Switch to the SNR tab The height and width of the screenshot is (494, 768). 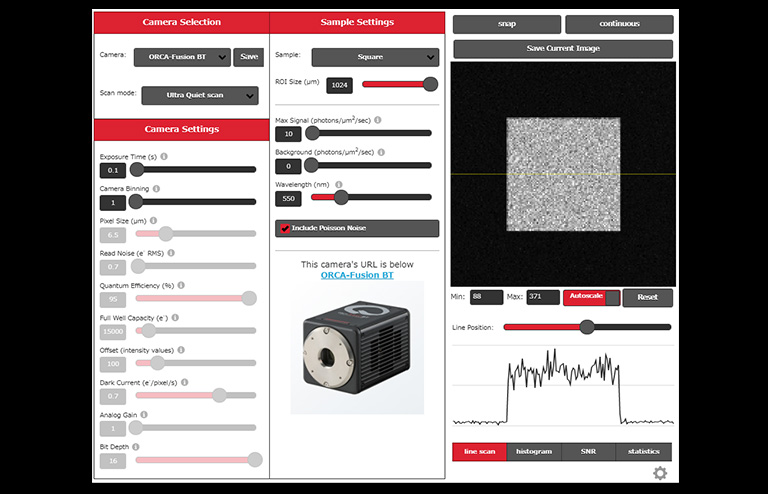click(x=588, y=451)
